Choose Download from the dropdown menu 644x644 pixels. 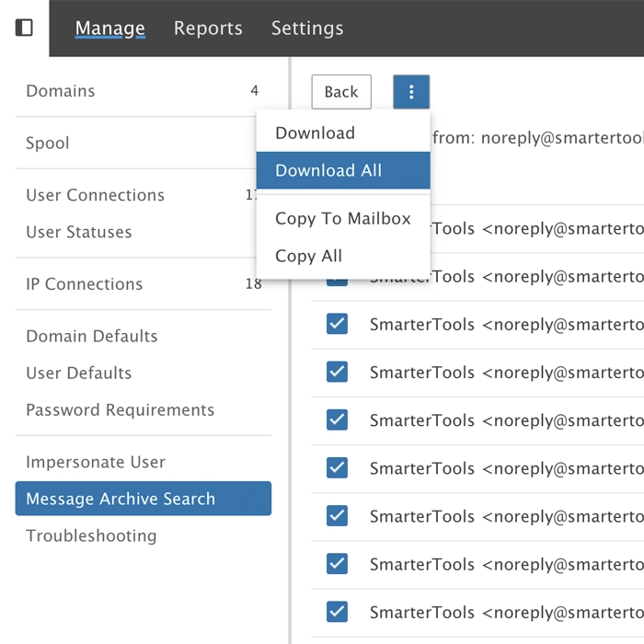tap(343, 133)
